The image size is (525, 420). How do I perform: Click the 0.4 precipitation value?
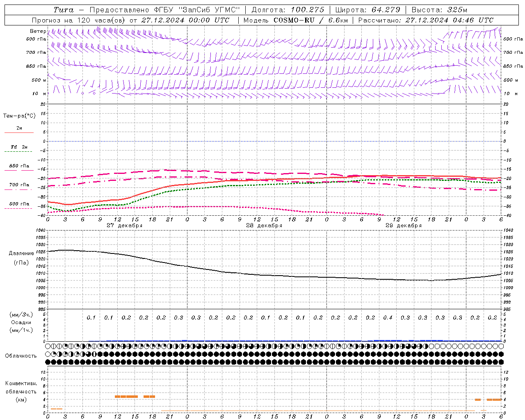388,318
